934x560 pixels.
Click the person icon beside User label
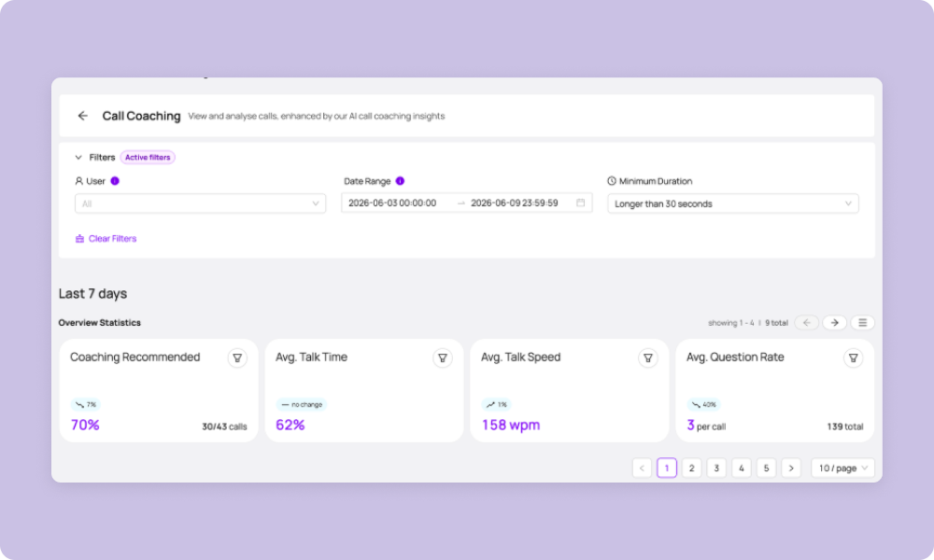click(x=78, y=181)
